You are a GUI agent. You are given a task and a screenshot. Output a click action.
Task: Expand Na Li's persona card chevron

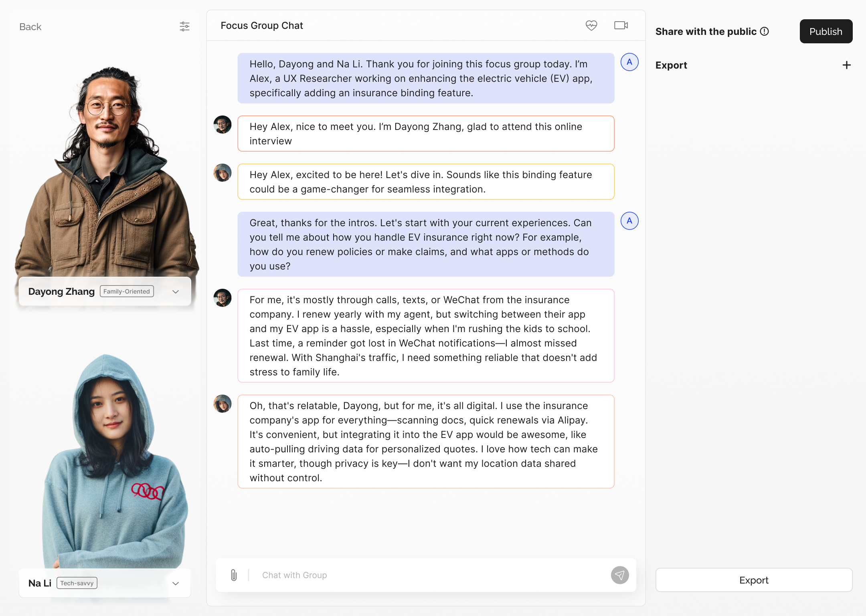(175, 583)
